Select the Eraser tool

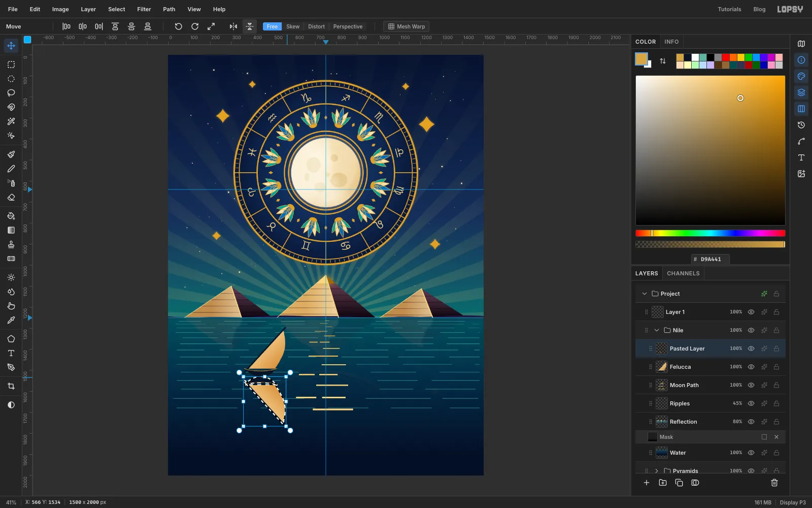pos(11,197)
